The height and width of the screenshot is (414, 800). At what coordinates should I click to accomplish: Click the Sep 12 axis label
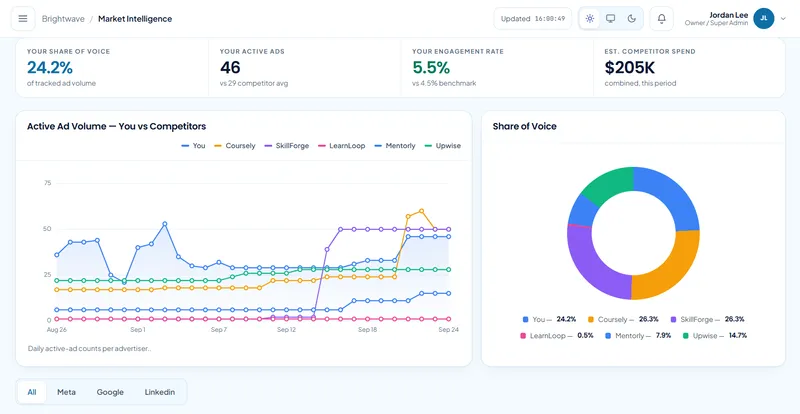pyautogui.click(x=286, y=330)
